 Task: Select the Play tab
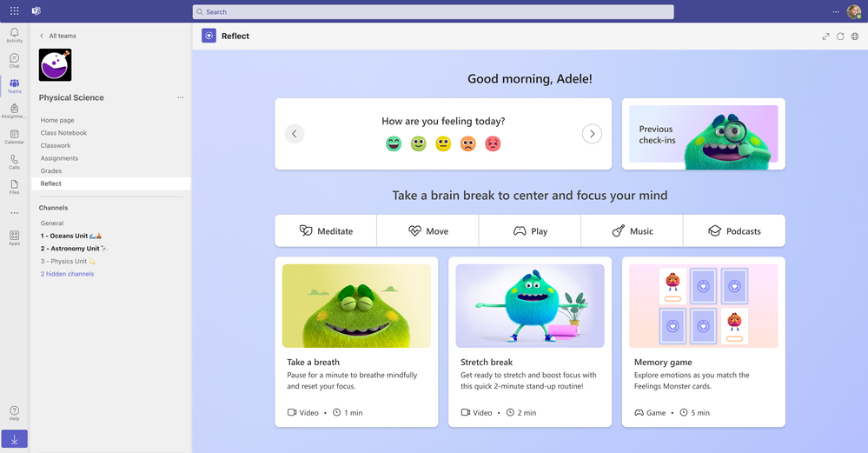click(530, 231)
